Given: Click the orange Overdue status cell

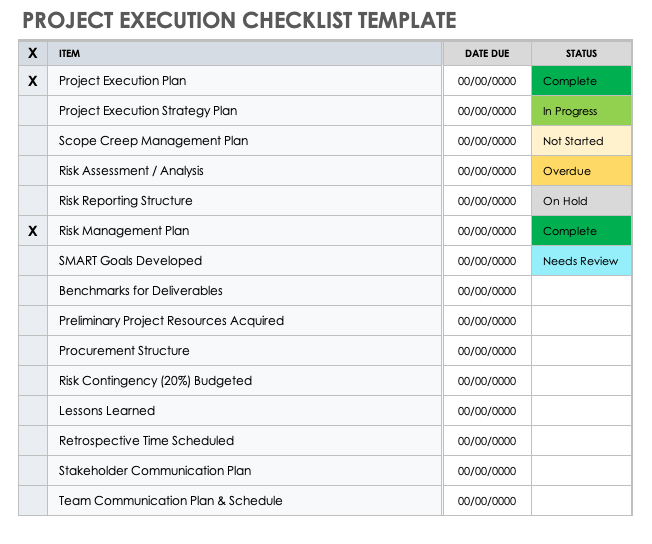Looking at the screenshot, I should pyautogui.click(x=581, y=171).
